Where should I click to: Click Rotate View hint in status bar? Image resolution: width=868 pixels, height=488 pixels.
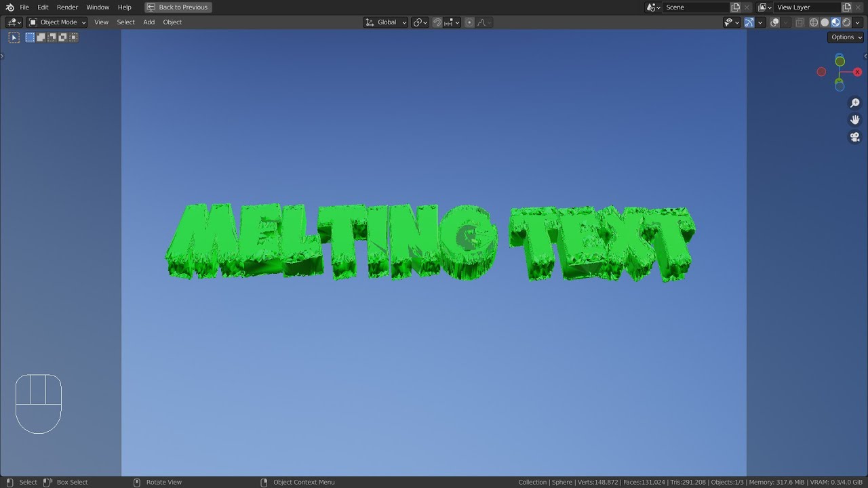tap(164, 482)
